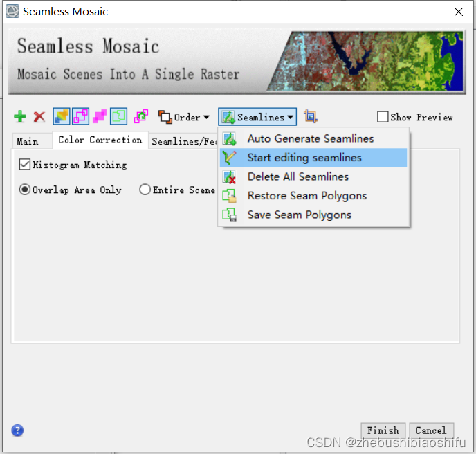
Task: Click the blue help question mark icon
Action: tap(17, 430)
